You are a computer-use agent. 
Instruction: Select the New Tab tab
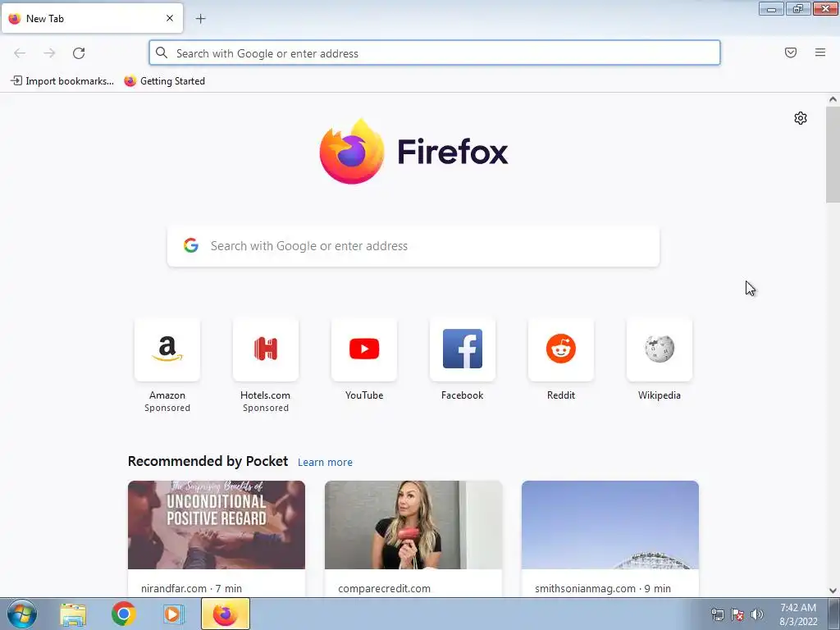(92, 18)
